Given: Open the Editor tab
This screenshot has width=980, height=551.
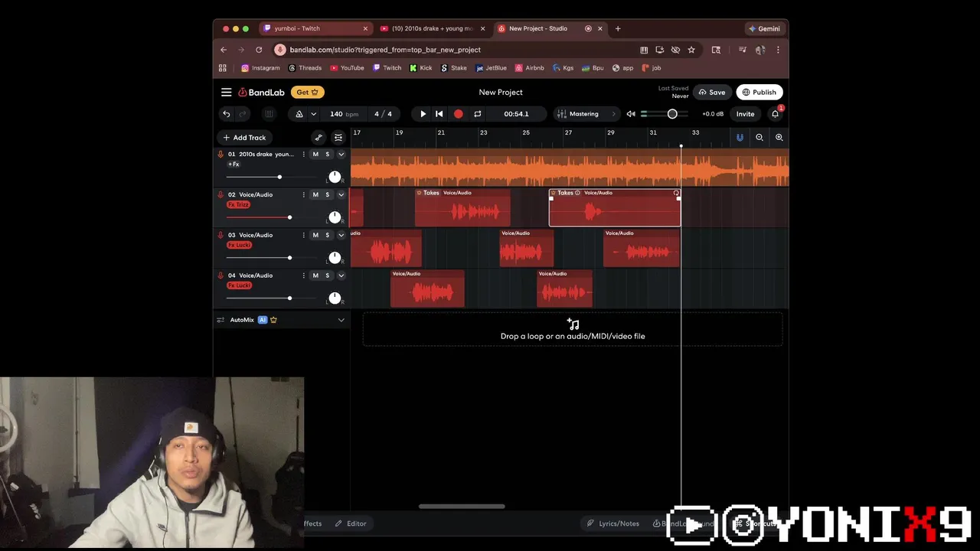Looking at the screenshot, I should coord(351,523).
